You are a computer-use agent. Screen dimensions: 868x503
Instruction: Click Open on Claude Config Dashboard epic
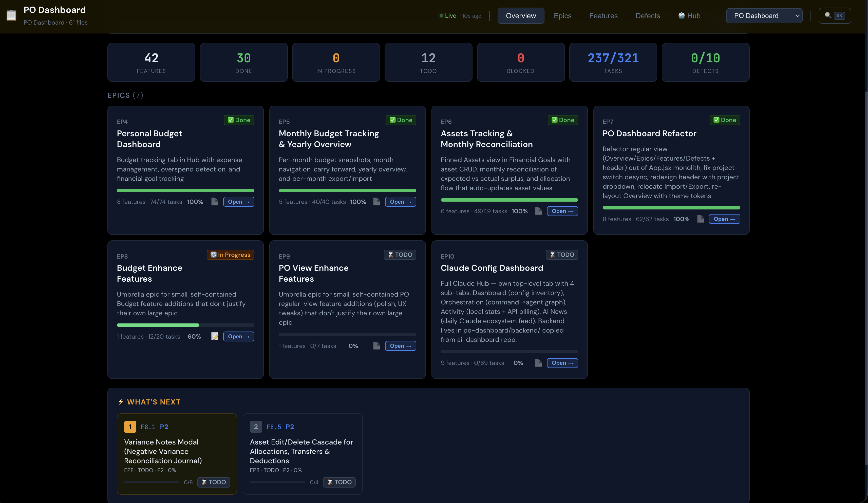click(562, 363)
